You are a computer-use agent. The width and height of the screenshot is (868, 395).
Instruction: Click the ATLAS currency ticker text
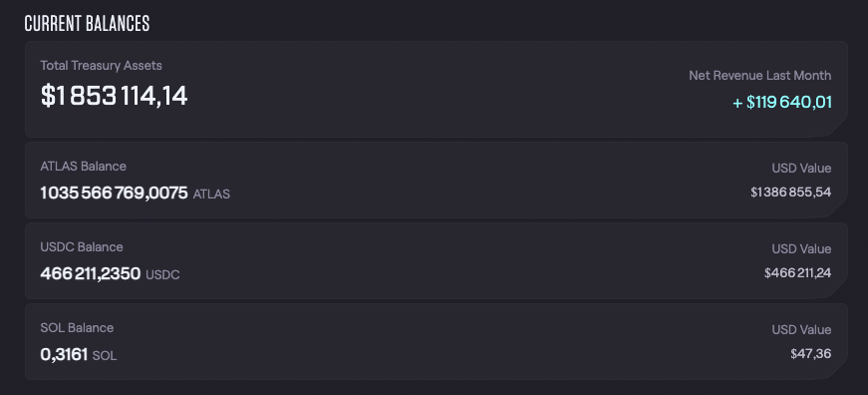pyautogui.click(x=211, y=194)
